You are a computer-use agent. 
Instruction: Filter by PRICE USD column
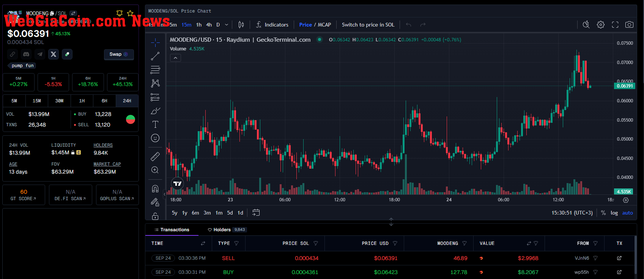point(395,243)
